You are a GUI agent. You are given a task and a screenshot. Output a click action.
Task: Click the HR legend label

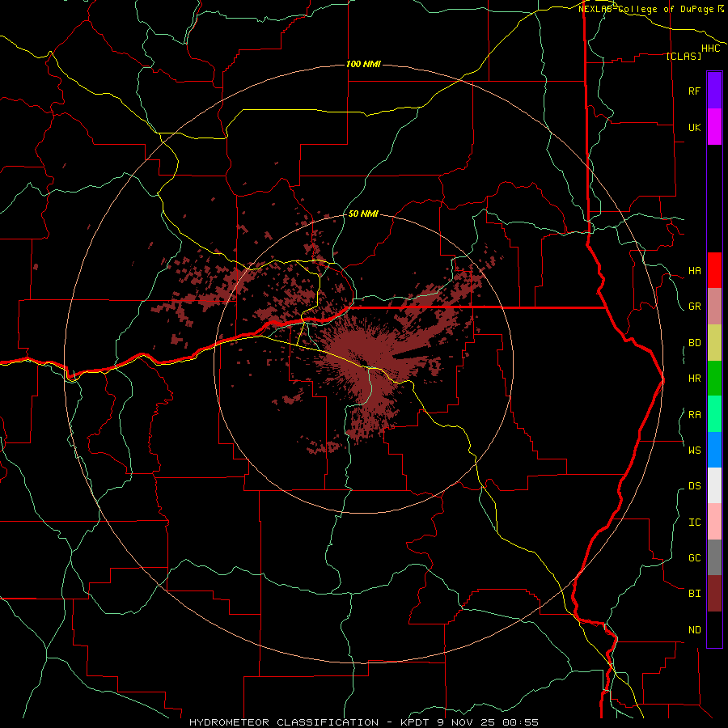[694, 379]
